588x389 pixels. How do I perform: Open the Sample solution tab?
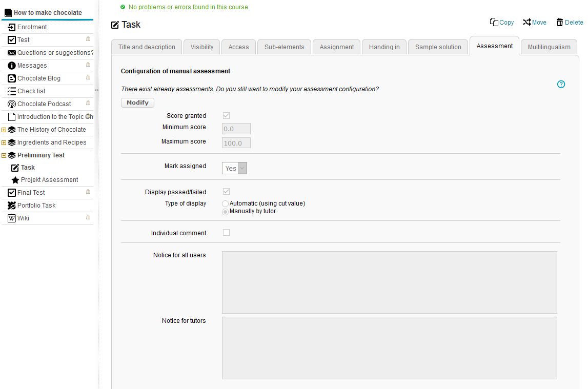pyautogui.click(x=438, y=47)
